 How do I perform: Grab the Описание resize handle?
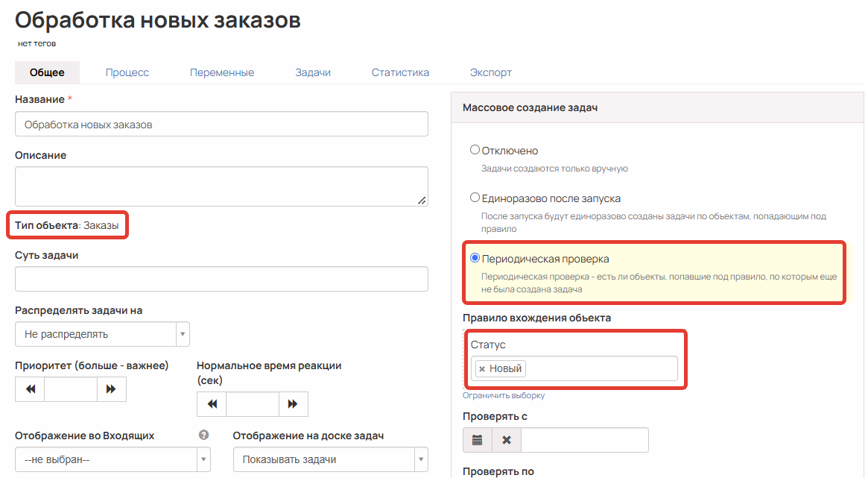point(422,201)
